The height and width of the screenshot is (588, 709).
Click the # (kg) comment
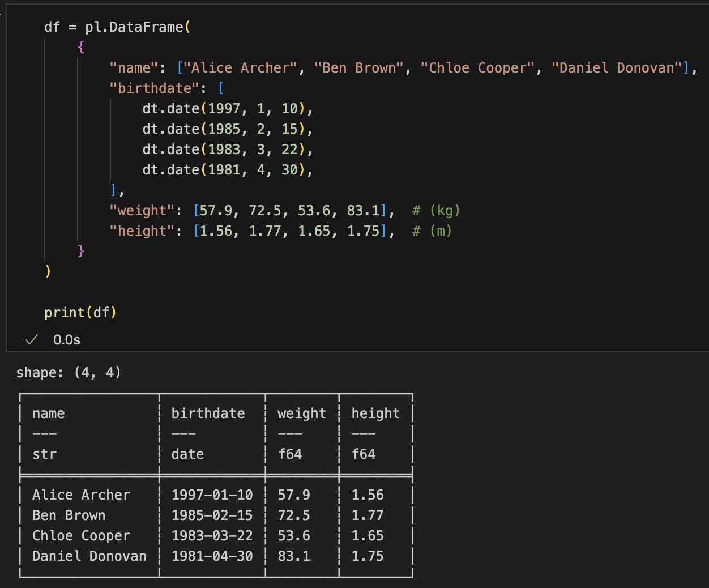tap(435, 211)
